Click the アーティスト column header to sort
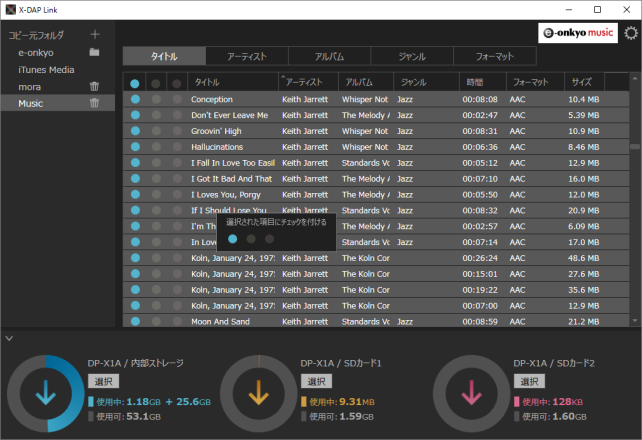 click(305, 82)
